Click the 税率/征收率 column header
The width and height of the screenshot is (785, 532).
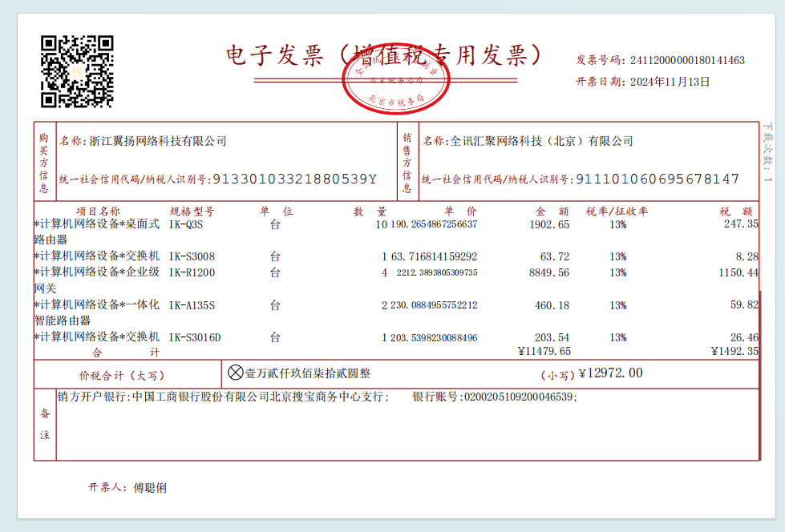pyautogui.click(x=617, y=211)
